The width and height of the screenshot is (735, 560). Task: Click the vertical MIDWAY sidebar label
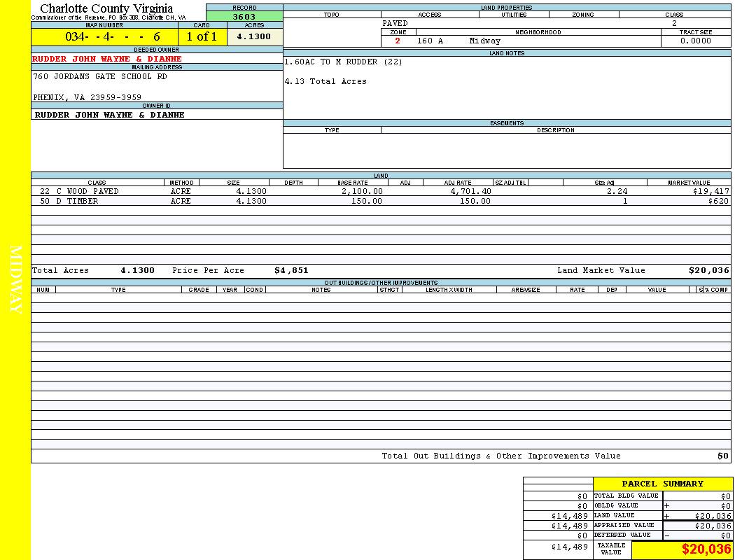pyautogui.click(x=17, y=280)
